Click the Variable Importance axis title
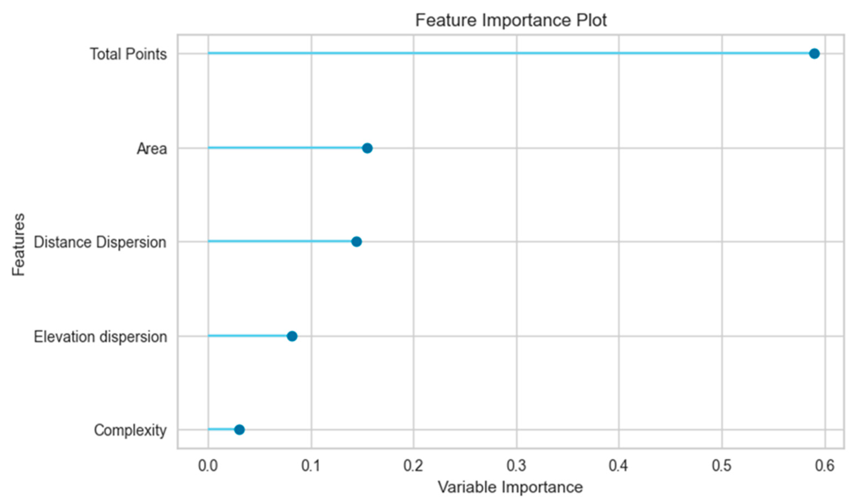 [x=510, y=487]
